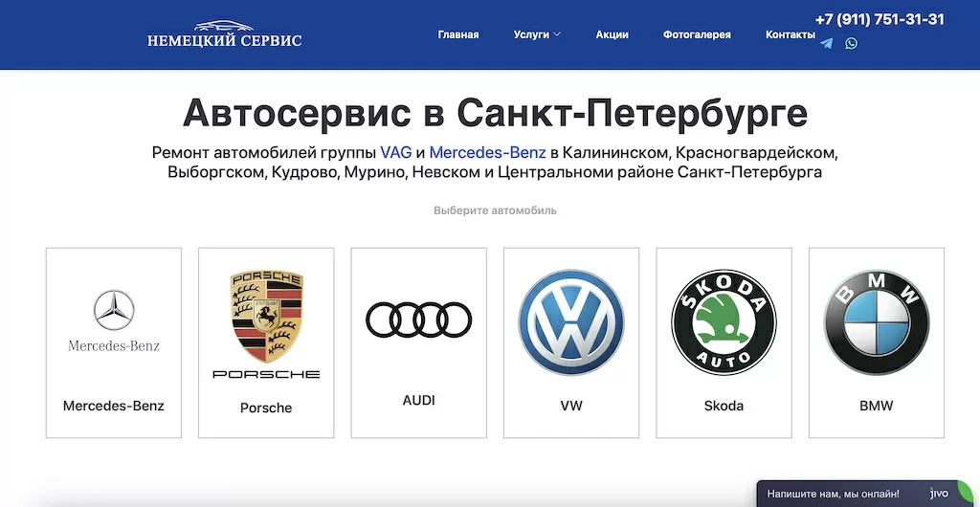The width and height of the screenshot is (980, 507).
Task: Open Telegram chat icon in header
Action: (x=826, y=43)
